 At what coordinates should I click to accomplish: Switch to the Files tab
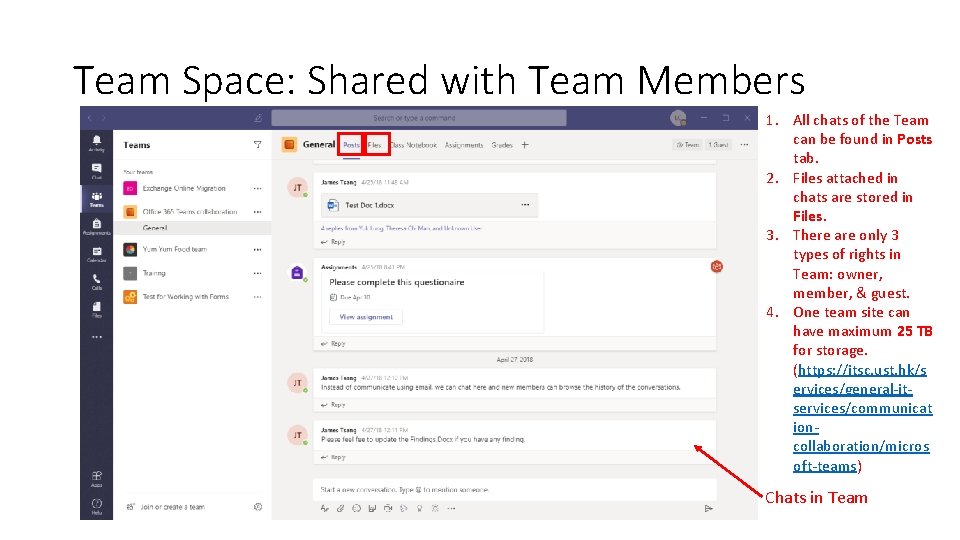pyautogui.click(x=374, y=145)
